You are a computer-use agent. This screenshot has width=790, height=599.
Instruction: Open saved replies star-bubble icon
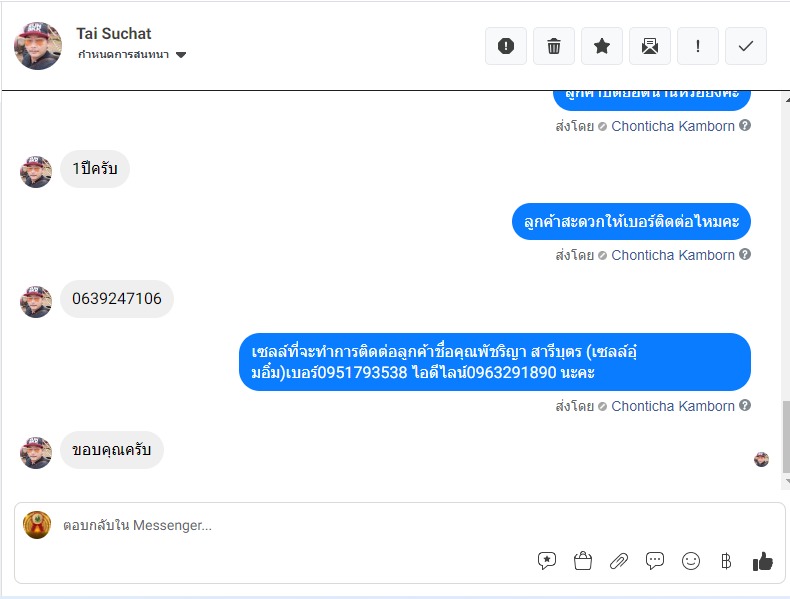pyautogui.click(x=547, y=561)
